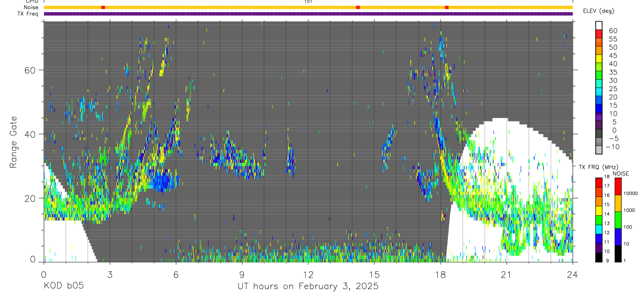Click the red Noise marker near 14 UT

[x=358, y=7]
